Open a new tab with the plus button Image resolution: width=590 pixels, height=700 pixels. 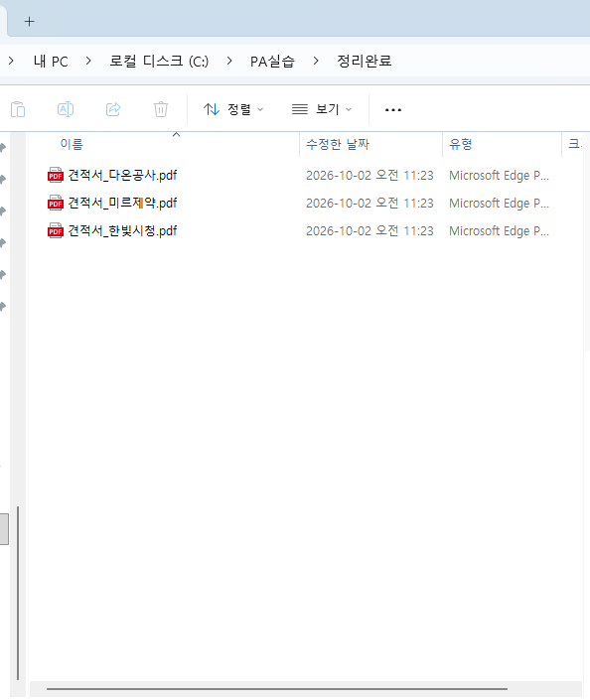click(x=29, y=22)
